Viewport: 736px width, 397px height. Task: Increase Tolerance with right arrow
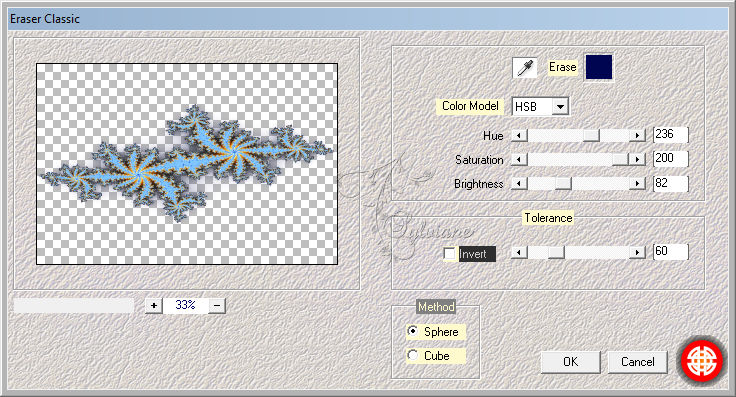point(637,252)
